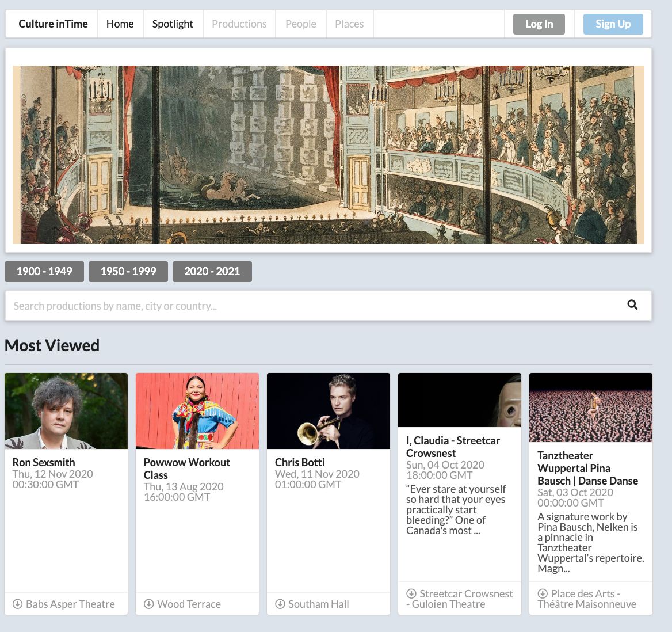Open Tanztheater Wuppertal Pina Bausch title
The height and width of the screenshot is (632, 672).
(x=587, y=468)
